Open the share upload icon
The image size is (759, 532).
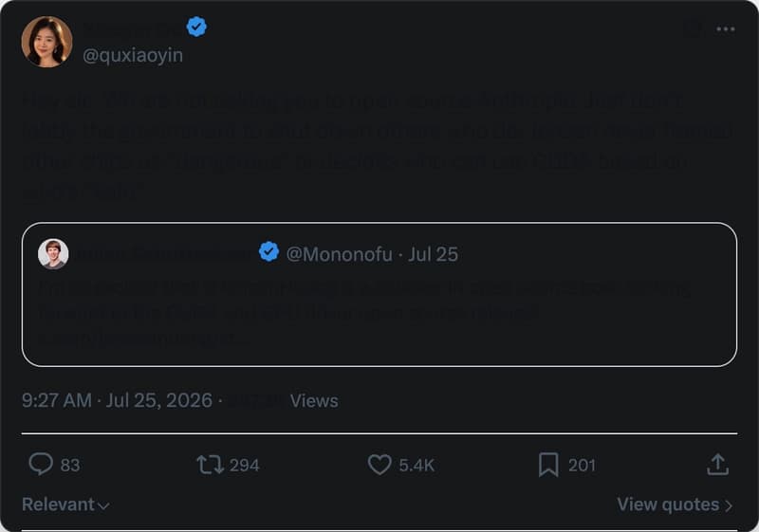pos(717,465)
